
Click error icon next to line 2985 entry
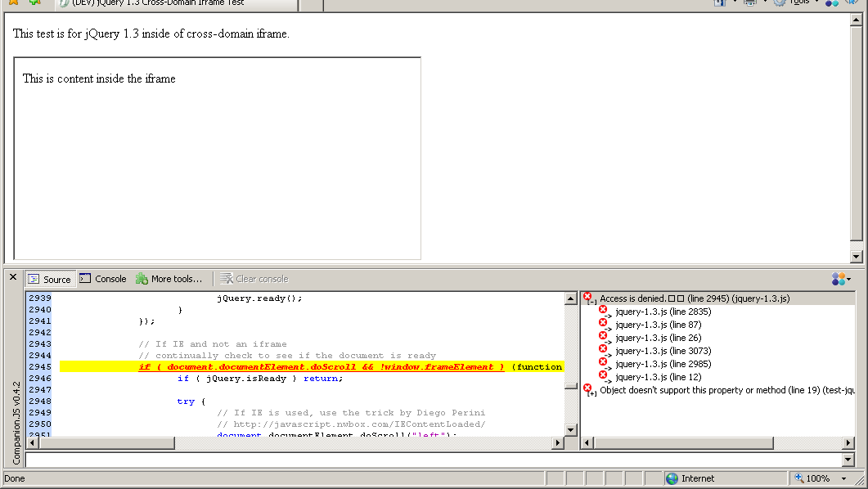(x=604, y=363)
